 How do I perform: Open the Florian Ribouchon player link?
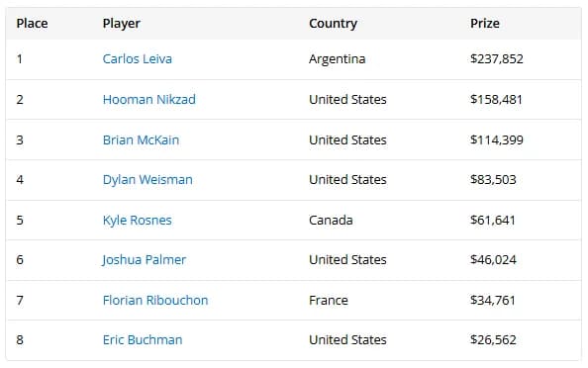coord(155,300)
